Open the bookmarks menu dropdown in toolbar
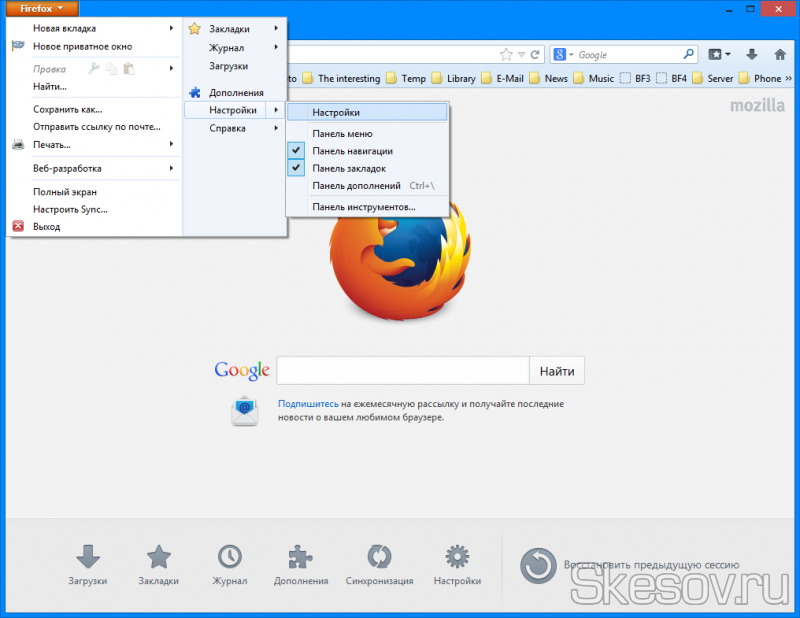The height and width of the screenshot is (618, 800). pos(720,55)
